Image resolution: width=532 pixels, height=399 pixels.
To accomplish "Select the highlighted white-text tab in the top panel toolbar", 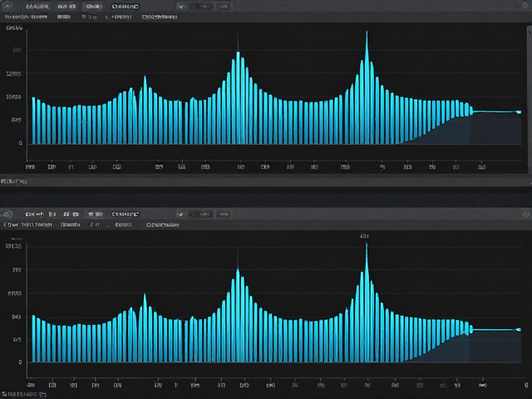I will pyautogui.click(x=126, y=6).
